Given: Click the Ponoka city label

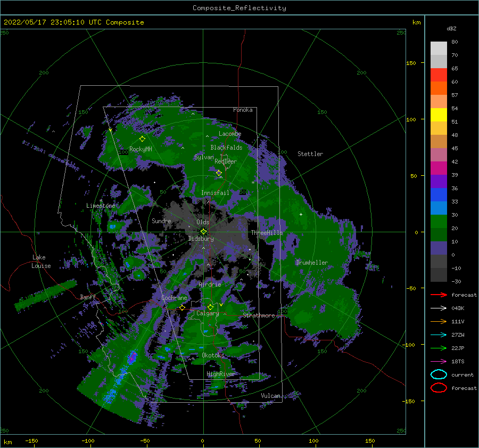Looking at the screenshot, I should tap(243, 110).
